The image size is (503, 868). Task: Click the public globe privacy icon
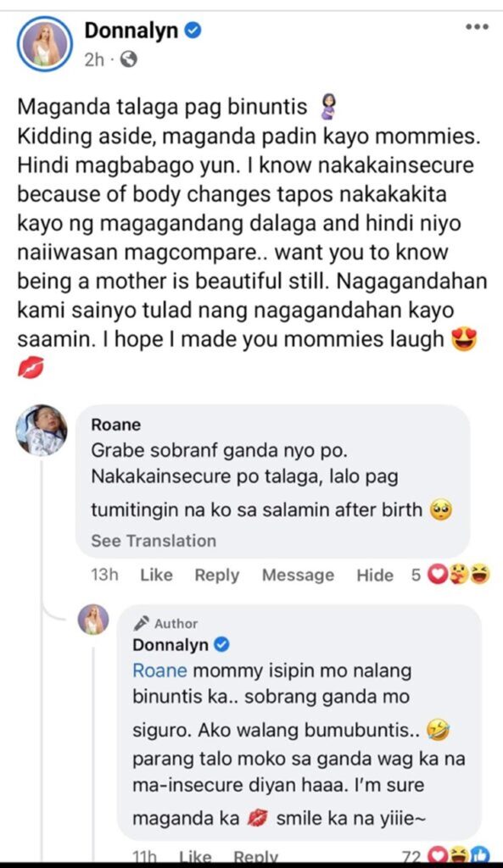click(129, 59)
